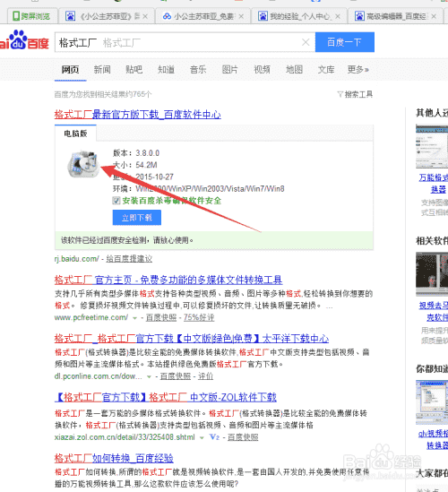Open the 万能格式 sidebar thumbnail
The width and height of the screenshot is (448, 492).
(432, 147)
